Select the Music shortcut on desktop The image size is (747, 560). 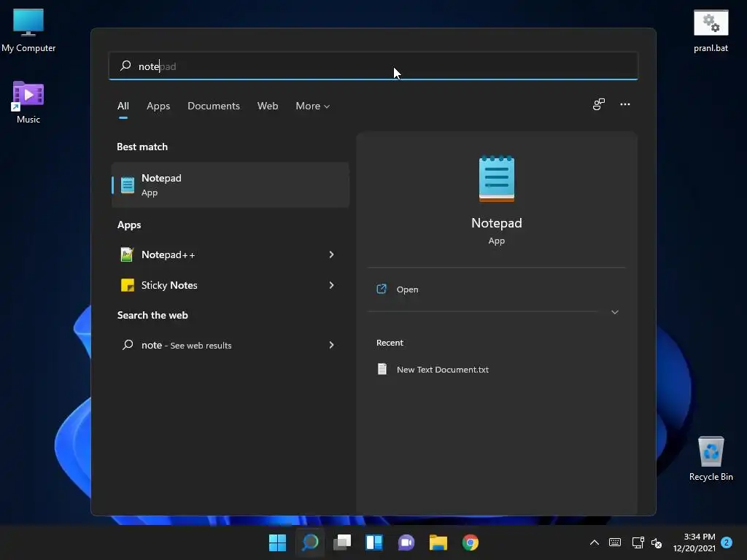pyautogui.click(x=28, y=102)
